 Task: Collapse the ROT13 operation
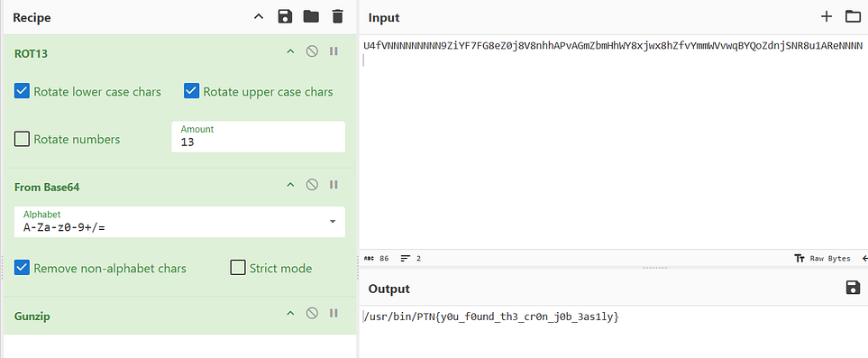point(290,51)
